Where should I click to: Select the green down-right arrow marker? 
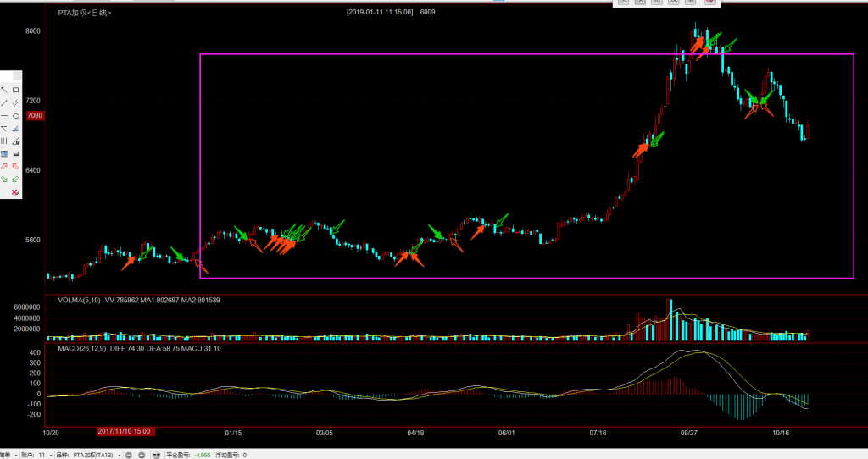(x=4, y=180)
